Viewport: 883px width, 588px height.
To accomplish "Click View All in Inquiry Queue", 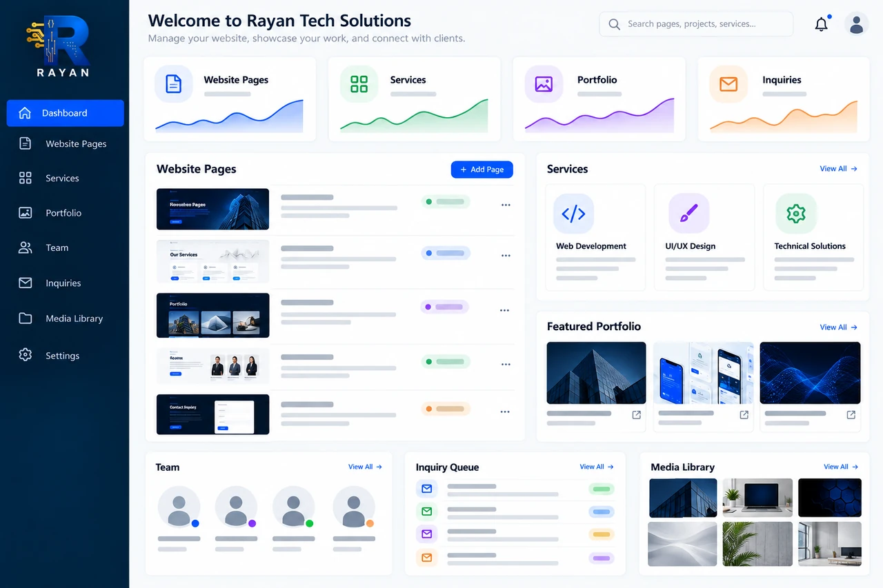I will [597, 467].
